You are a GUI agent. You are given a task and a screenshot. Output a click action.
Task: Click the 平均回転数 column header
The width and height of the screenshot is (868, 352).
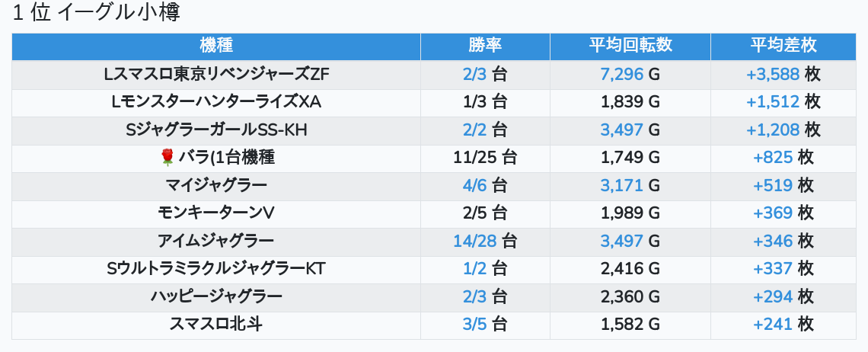(630, 46)
